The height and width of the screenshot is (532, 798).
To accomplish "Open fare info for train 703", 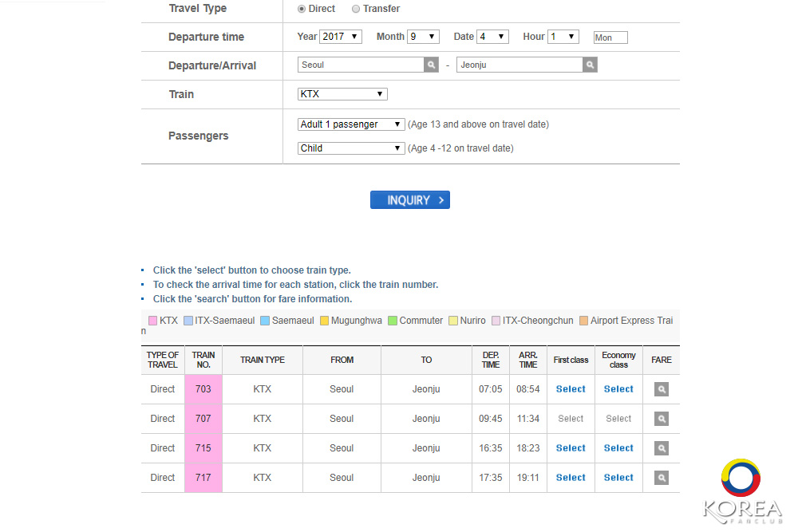I will 661,389.
